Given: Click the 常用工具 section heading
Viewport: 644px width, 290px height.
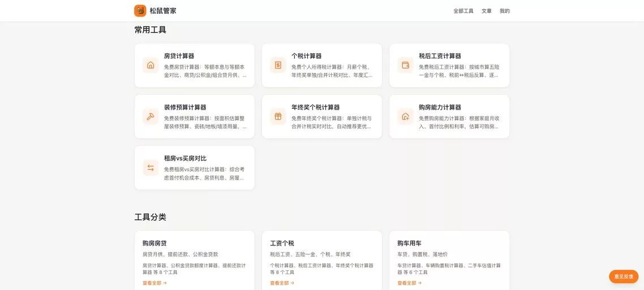Looking at the screenshot, I should [151, 30].
